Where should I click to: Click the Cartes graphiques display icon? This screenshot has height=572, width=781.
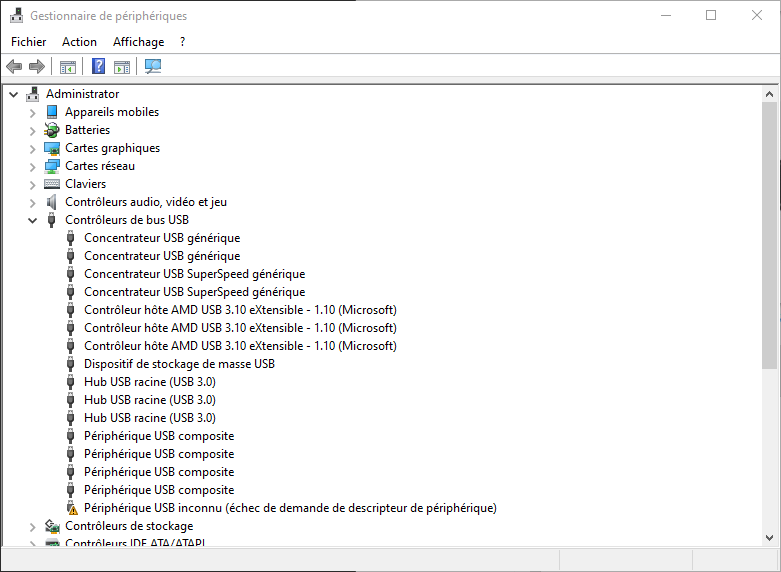pos(52,148)
